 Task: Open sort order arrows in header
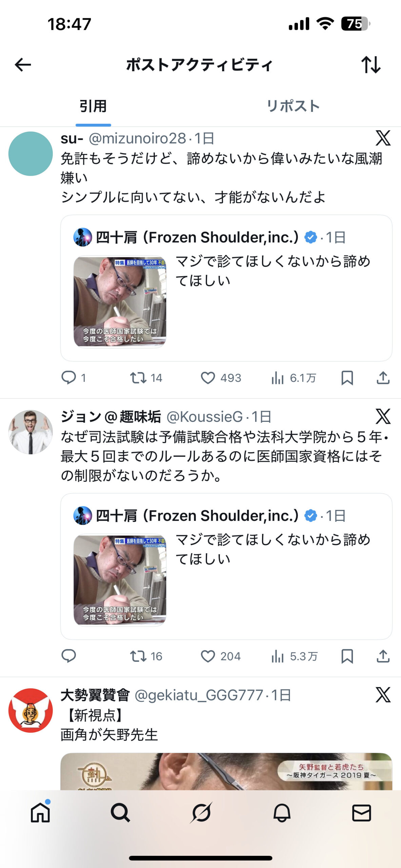(371, 65)
